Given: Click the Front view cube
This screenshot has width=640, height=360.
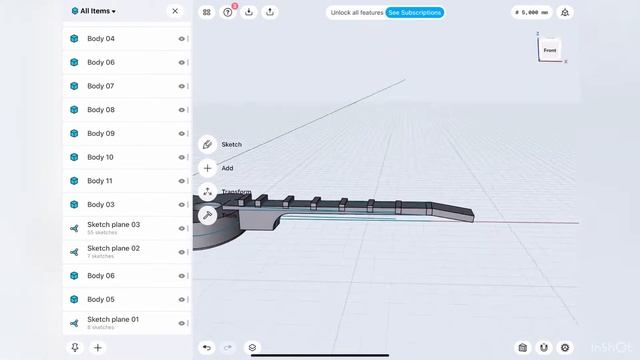Looking at the screenshot, I should tap(550, 50).
